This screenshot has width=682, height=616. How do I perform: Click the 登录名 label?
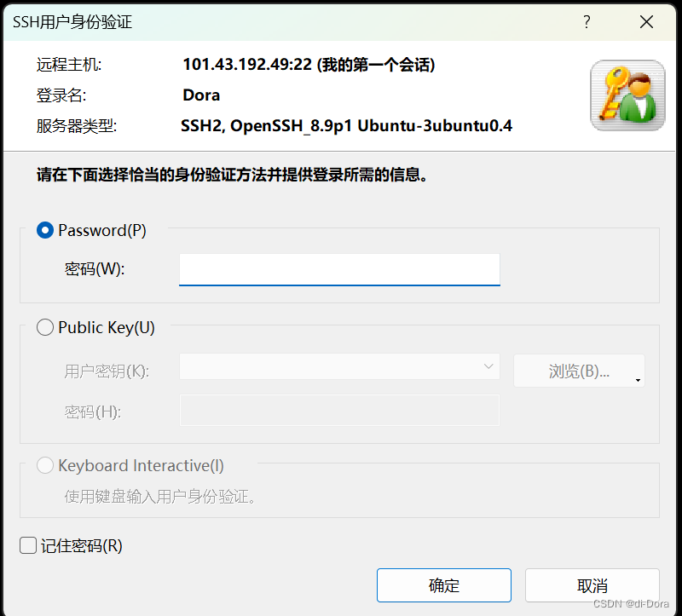point(61,95)
